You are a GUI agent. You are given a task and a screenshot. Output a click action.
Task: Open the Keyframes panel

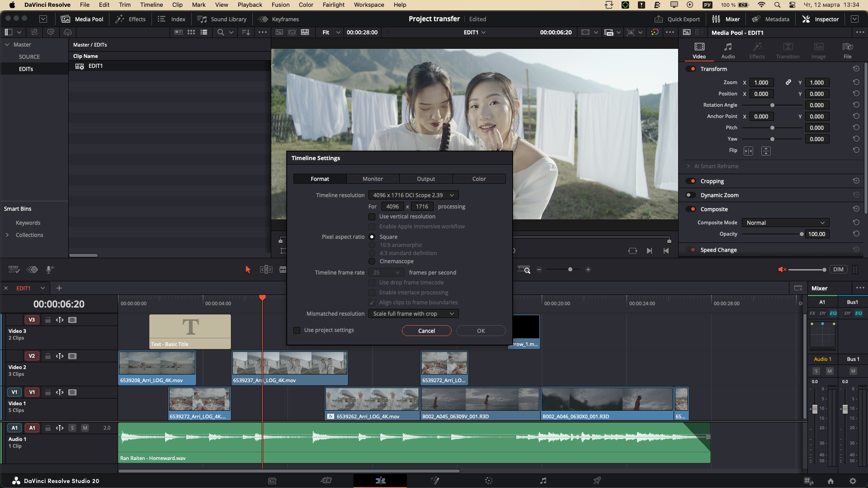pos(278,19)
